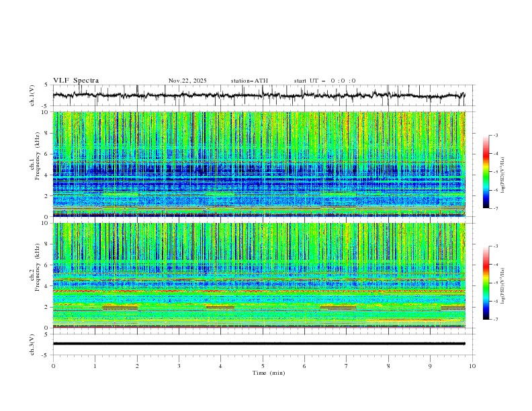Click the ch.1 spectrogram color scale bar
This screenshot has height=411, width=532.
(x=486, y=172)
